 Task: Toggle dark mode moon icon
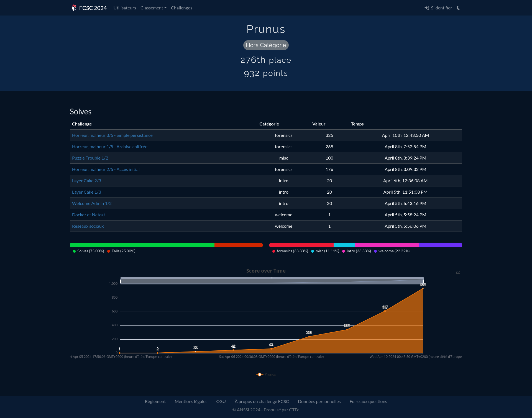click(458, 8)
